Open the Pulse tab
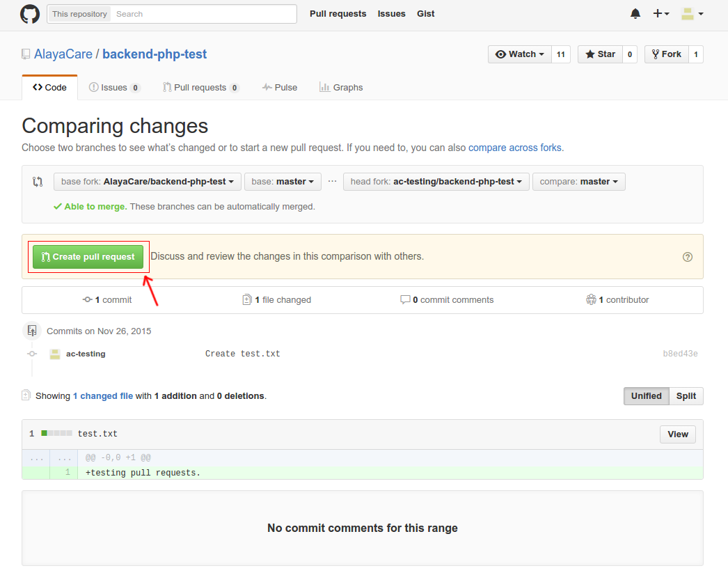 [280, 88]
